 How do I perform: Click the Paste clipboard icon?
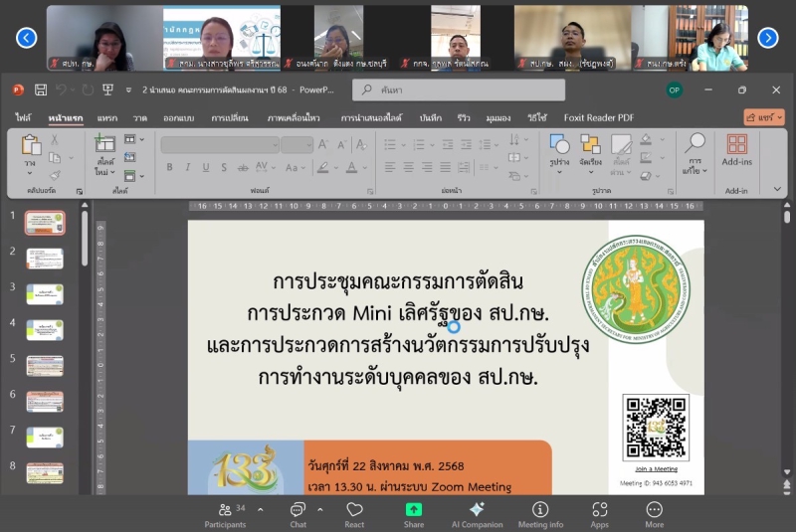pyautogui.click(x=31, y=147)
